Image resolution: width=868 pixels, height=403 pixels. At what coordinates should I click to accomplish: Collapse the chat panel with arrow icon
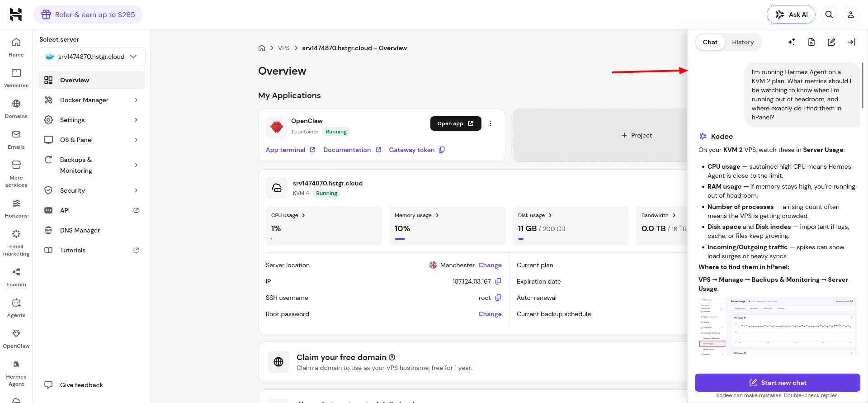[851, 42]
